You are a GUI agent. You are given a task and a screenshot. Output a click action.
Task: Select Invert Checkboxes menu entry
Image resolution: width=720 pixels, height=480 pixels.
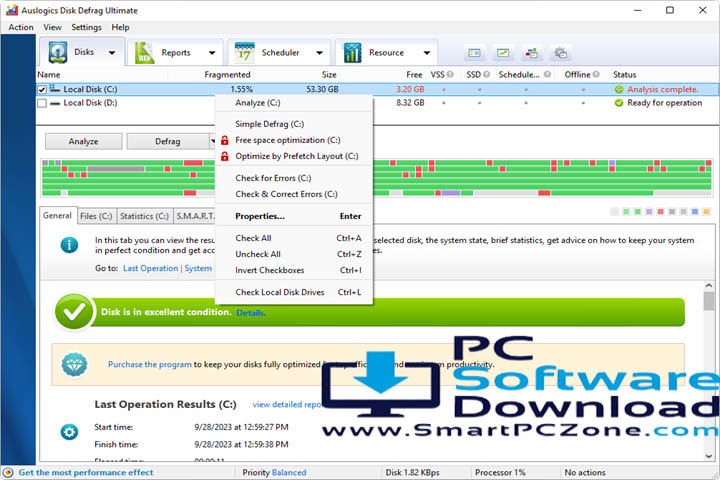pos(294,270)
